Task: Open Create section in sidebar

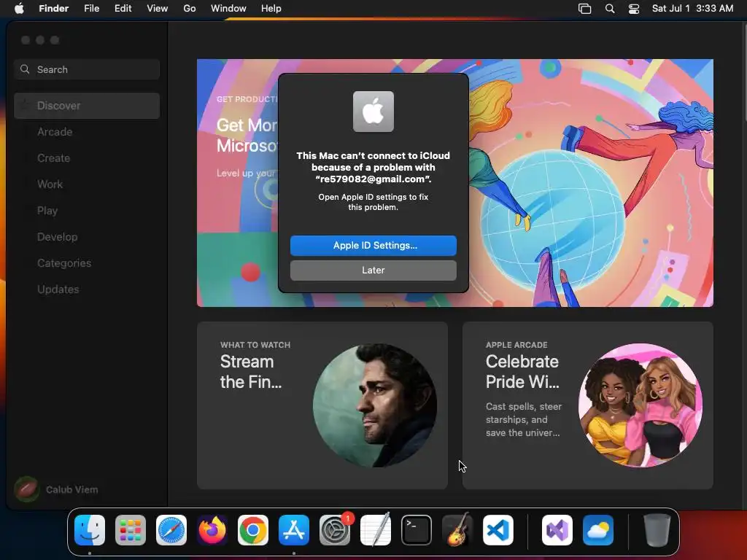Action: (x=53, y=158)
